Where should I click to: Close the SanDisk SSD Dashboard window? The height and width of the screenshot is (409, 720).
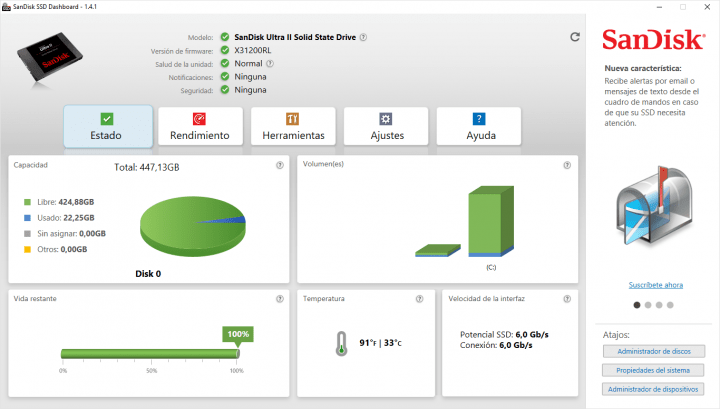[x=707, y=7]
